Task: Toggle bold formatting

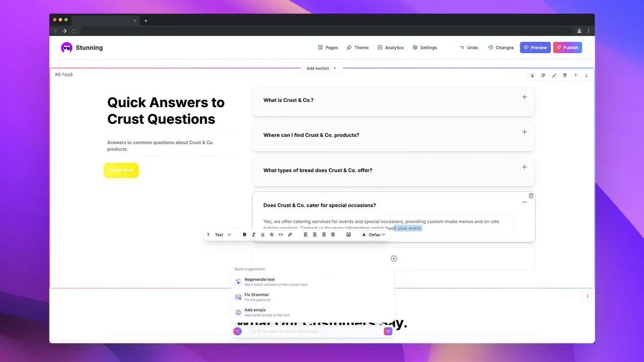Action: pyautogui.click(x=245, y=235)
